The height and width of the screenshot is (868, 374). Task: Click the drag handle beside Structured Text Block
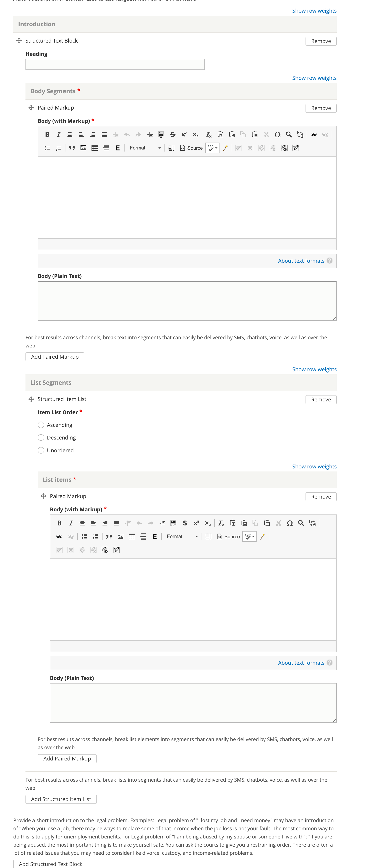[x=19, y=41]
